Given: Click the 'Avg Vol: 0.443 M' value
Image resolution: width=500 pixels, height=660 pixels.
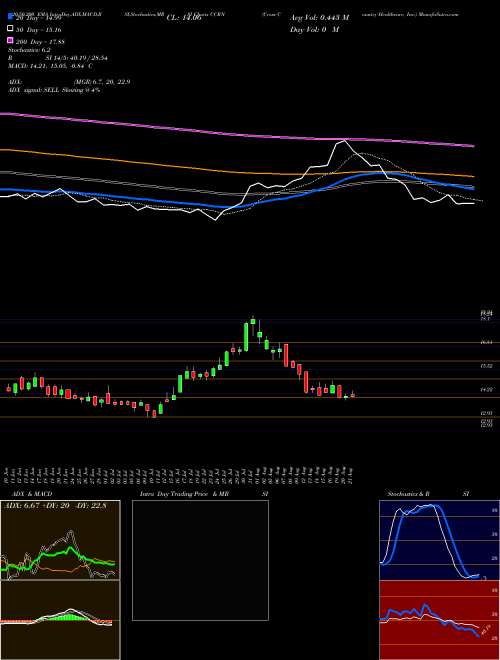Looking at the screenshot, I should pos(320,18).
